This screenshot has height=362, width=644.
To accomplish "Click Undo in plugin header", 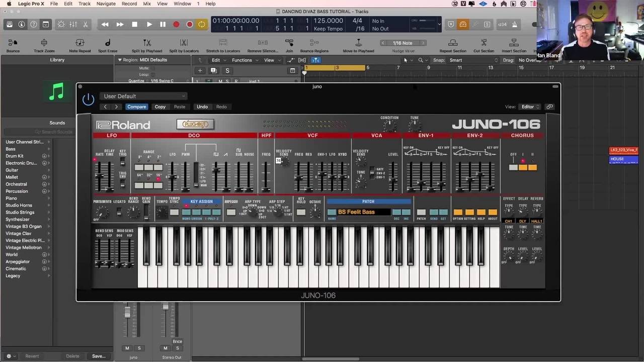I will tap(202, 107).
